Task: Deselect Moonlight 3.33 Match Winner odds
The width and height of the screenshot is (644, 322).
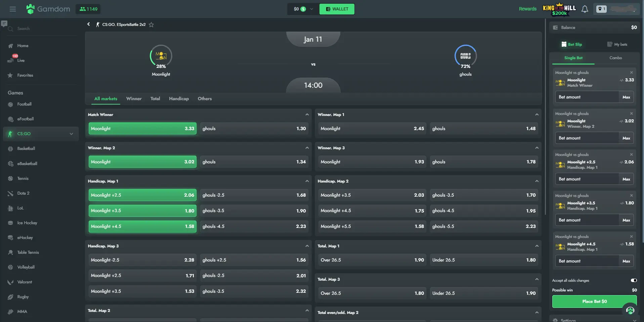Action: [142, 128]
